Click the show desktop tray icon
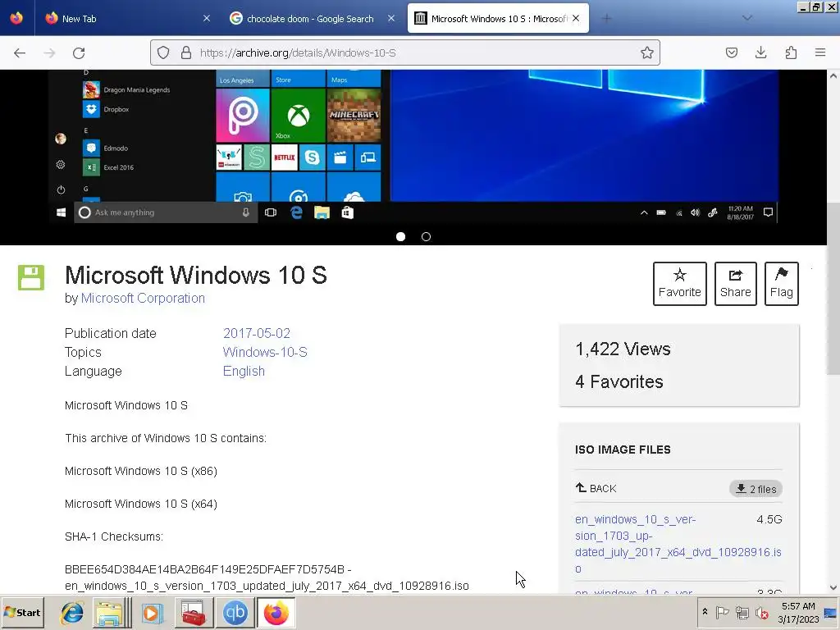This screenshot has height=630, width=840. (x=831, y=612)
